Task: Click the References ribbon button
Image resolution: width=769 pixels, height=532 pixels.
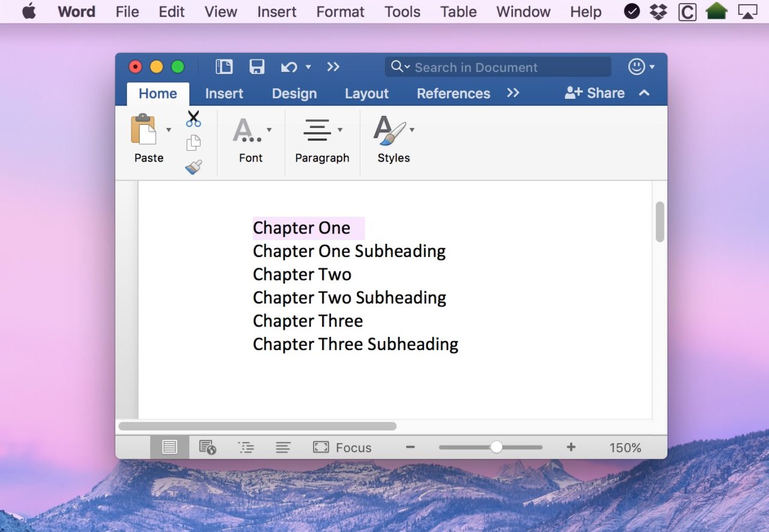Action: click(453, 94)
